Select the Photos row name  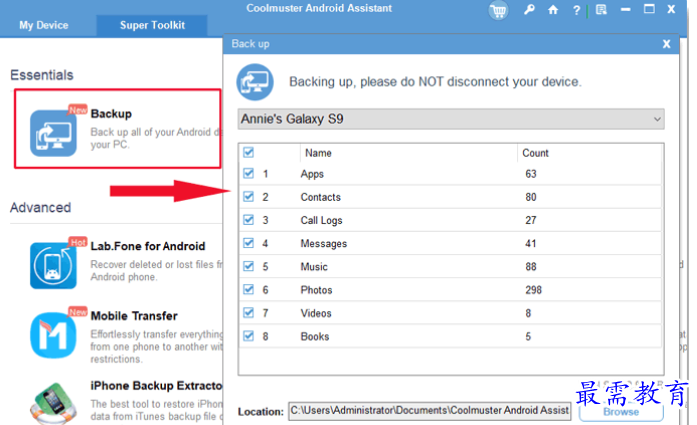click(316, 290)
